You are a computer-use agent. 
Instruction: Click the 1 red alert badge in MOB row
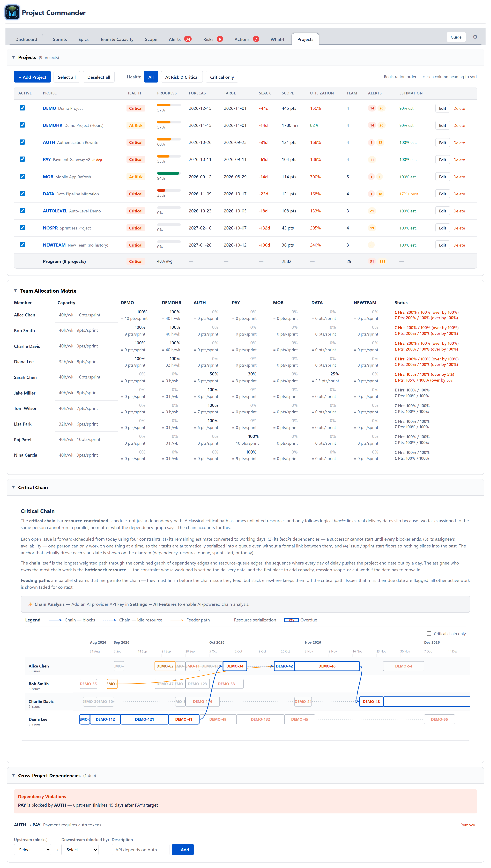371,177
